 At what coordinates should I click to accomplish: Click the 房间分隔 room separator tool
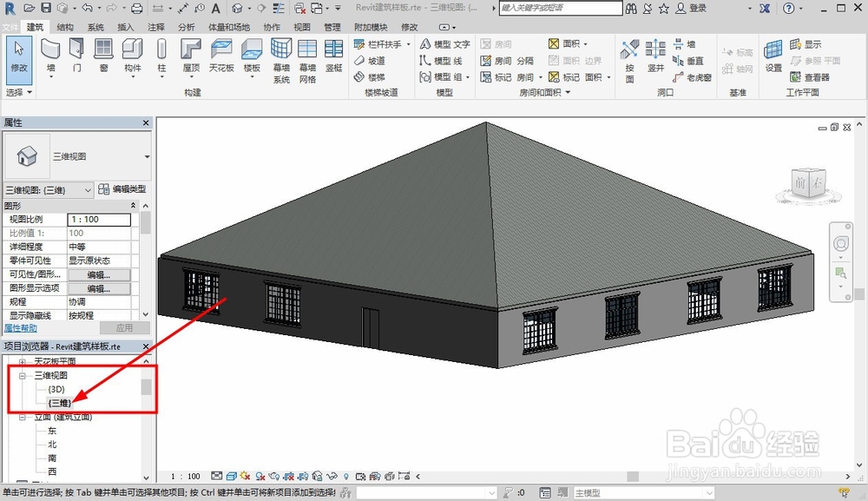(507, 61)
